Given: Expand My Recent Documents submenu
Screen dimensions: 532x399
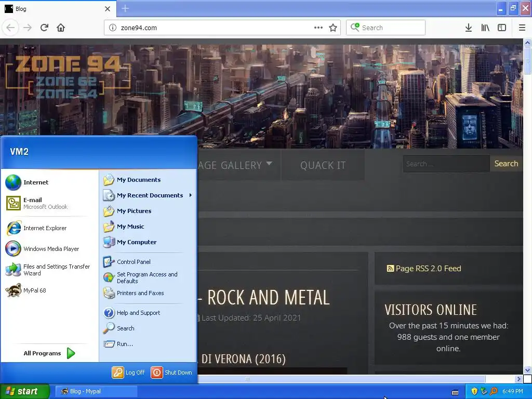Looking at the screenshot, I should pyautogui.click(x=148, y=195).
